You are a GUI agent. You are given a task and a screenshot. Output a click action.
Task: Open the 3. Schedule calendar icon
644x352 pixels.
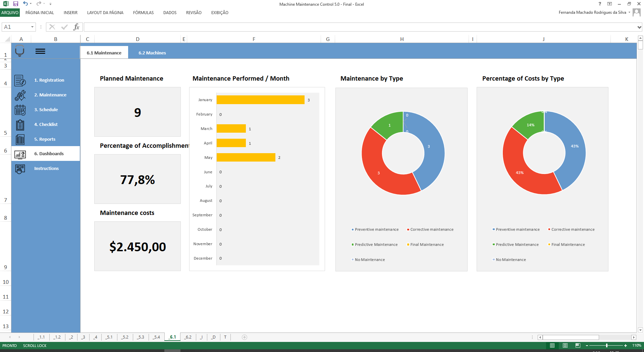(x=20, y=109)
